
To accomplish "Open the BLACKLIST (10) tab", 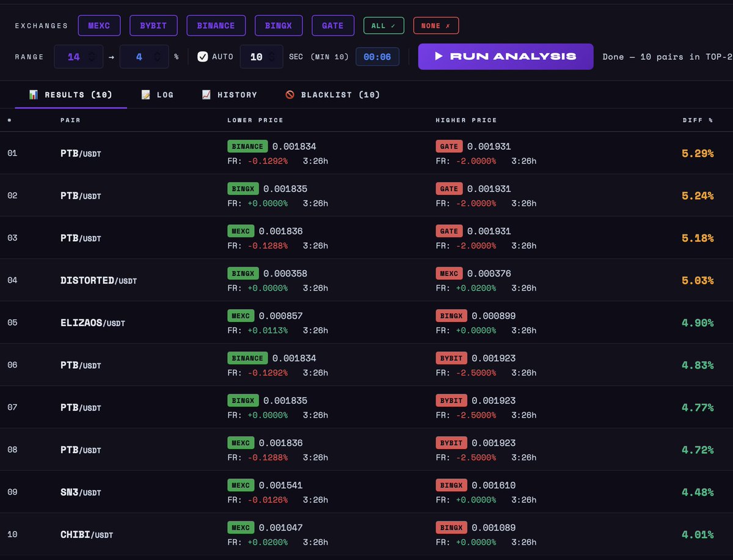I will (x=333, y=95).
